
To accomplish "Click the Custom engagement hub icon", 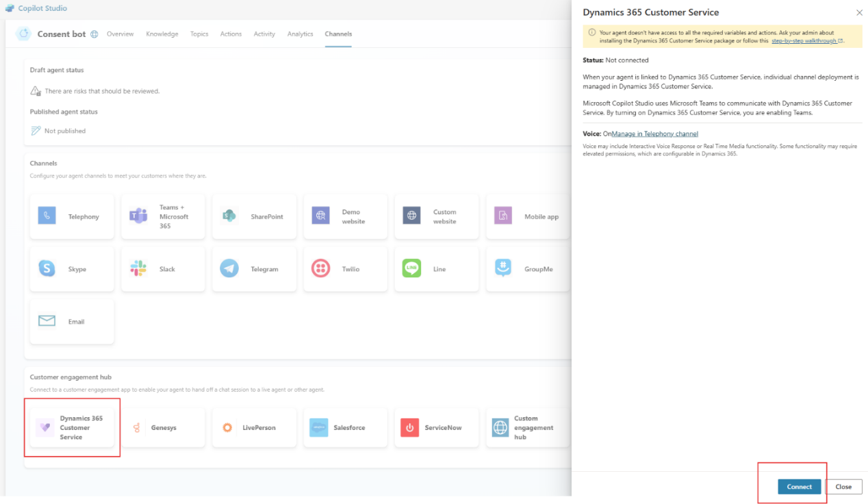I will [x=501, y=427].
